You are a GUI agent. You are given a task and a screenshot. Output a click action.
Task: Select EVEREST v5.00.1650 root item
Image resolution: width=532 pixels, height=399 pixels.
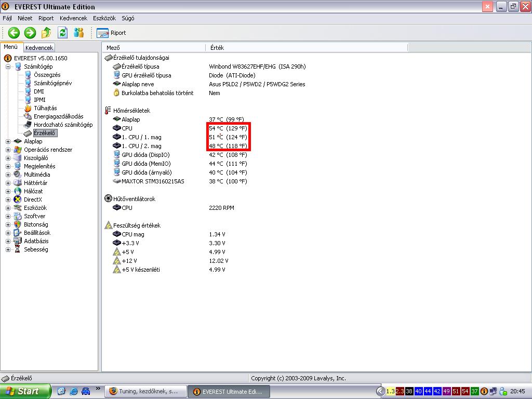pos(41,58)
